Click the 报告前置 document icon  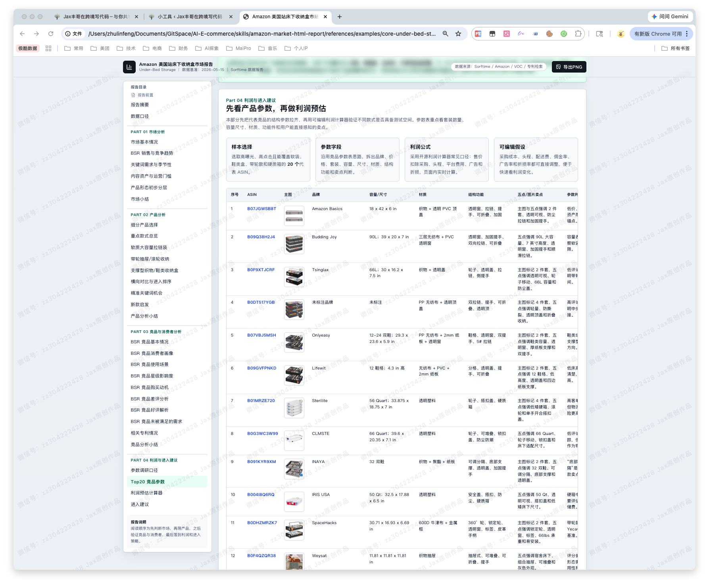(133, 95)
